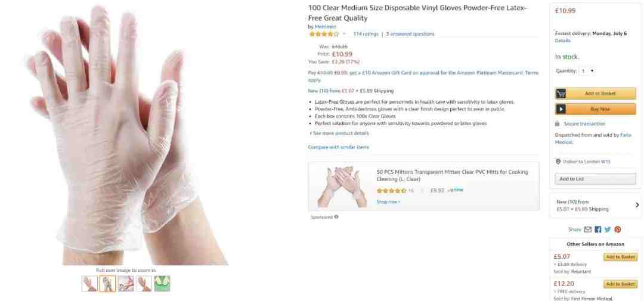Select the first glove image thumbnail
644x301 pixels.
[89, 283]
